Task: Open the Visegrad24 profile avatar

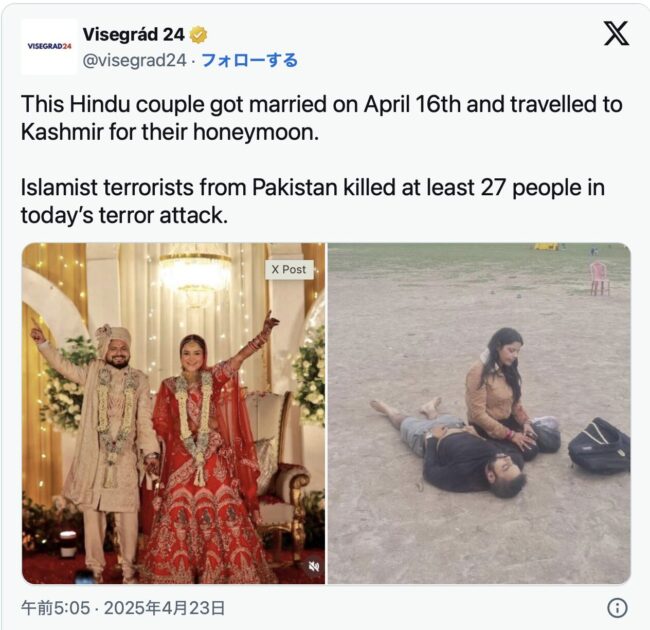Action: click(x=49, y=46)
